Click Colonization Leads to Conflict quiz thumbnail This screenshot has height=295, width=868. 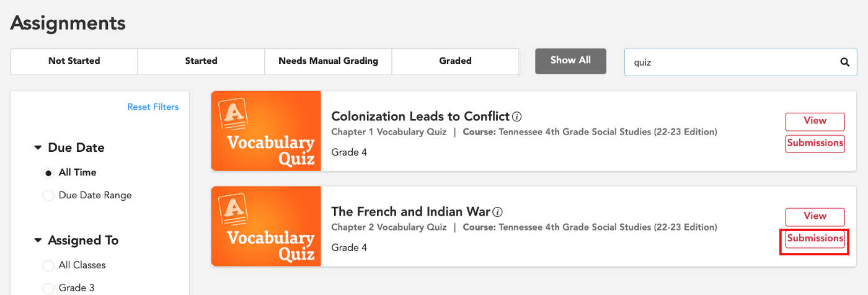click(266, 131)
